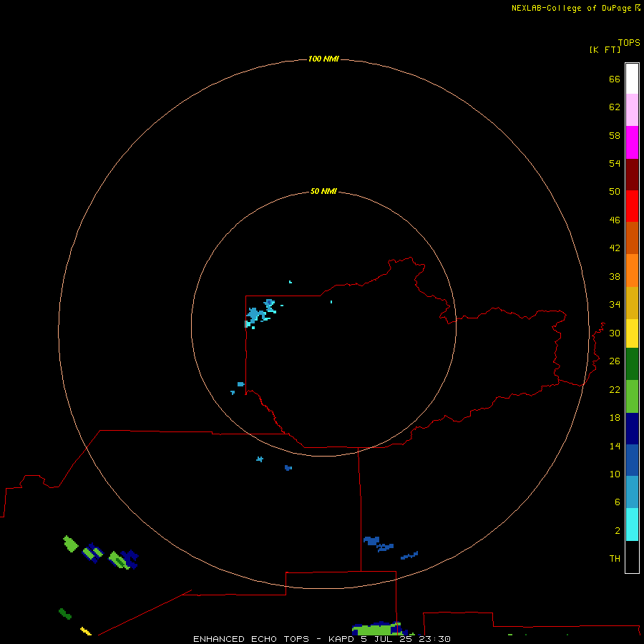This screenshot has height=644, width=644.
Task: Click the navy blue legend color segment
Action: click(632, 429)
